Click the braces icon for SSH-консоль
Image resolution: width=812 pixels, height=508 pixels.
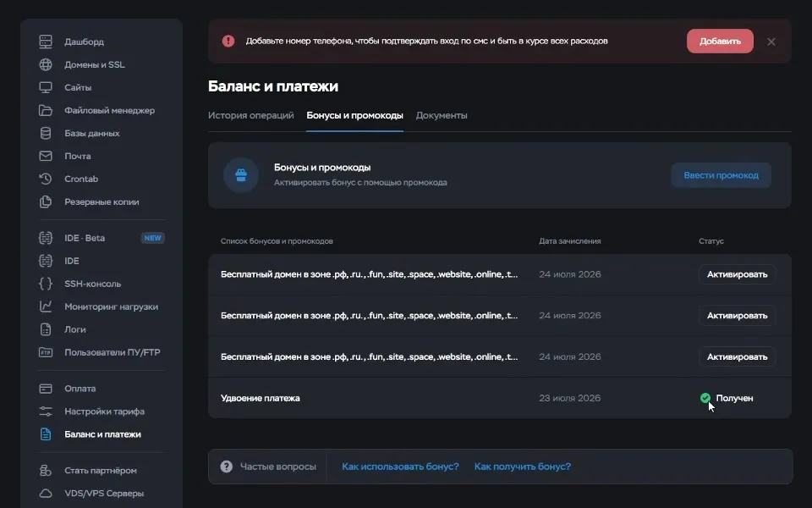pos(46,284)
